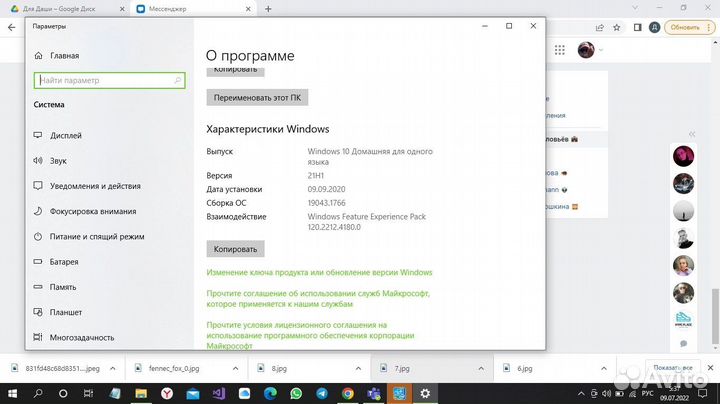The width and height of the screenshot is (720, 404).
Task: Open the pink avatar contact in the messenger sidebar
Action: (x=683, y=156)
